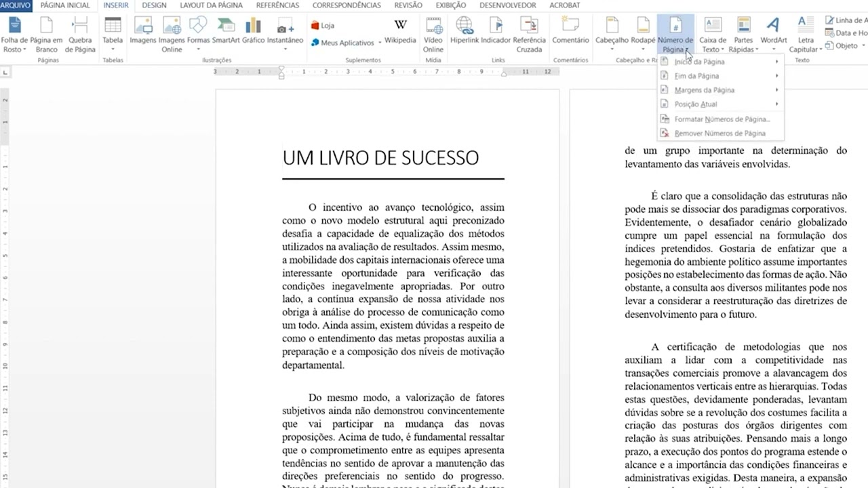This screenshot has height=488, width=868.
Task: Open the Cabeçalho header gallery
Action: pyautogui.click(x=612, y=35)
